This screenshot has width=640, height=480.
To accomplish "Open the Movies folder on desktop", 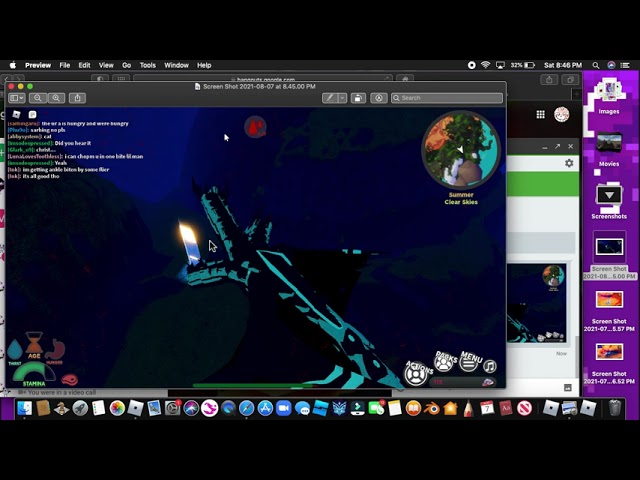I will 609,149.
